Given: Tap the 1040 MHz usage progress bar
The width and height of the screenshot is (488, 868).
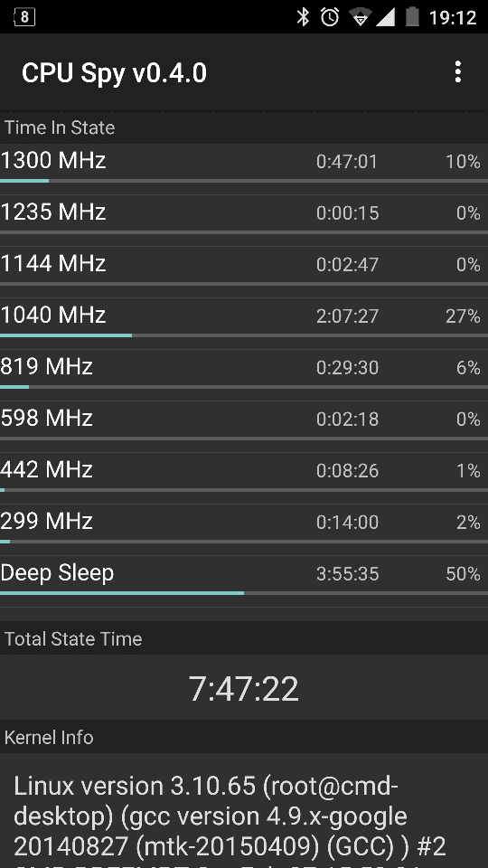Looking at the screenshot, I should coord(244,335).
